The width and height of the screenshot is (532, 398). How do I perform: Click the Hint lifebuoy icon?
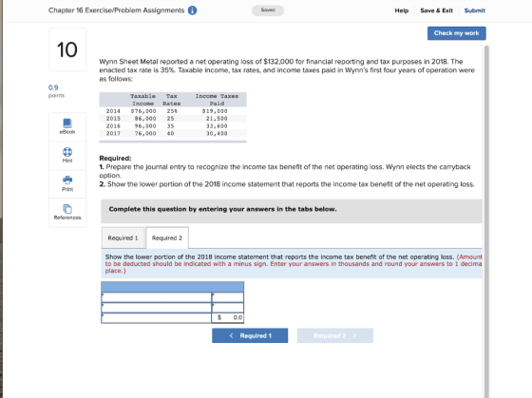[67, 152]
